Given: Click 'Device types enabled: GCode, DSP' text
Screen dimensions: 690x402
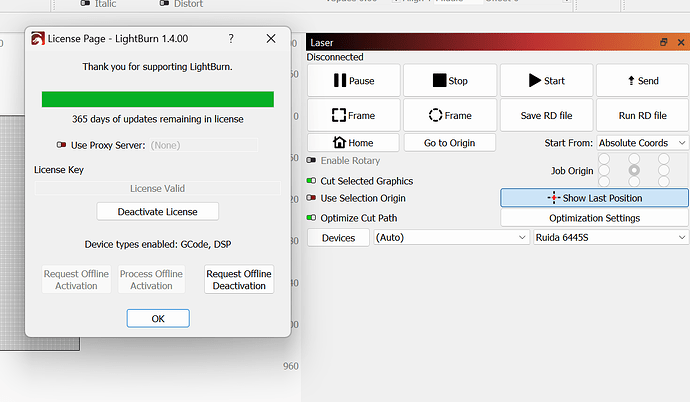Looking at the screenshot, I should tap(158, 244).
